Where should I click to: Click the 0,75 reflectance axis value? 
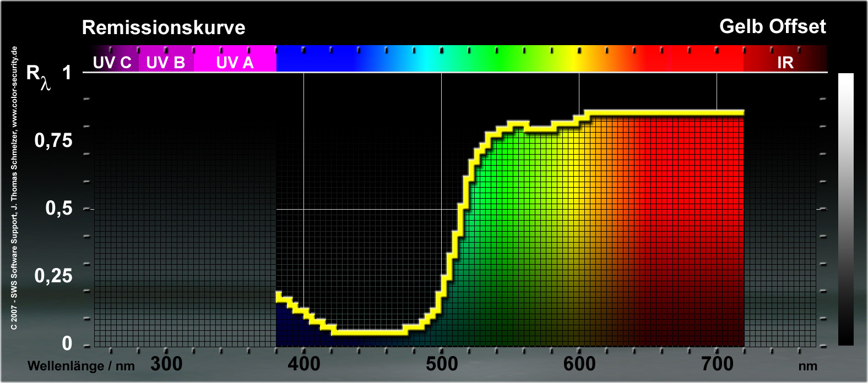[x=53, y=140]
